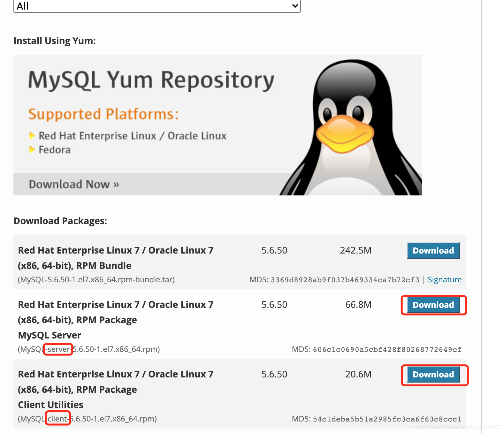This screenshot has width=504, height=433.
Task: Select the MySQL-server-5.6.50-1.el7.x86_64.rpm filename
Action: pos(89,349)
